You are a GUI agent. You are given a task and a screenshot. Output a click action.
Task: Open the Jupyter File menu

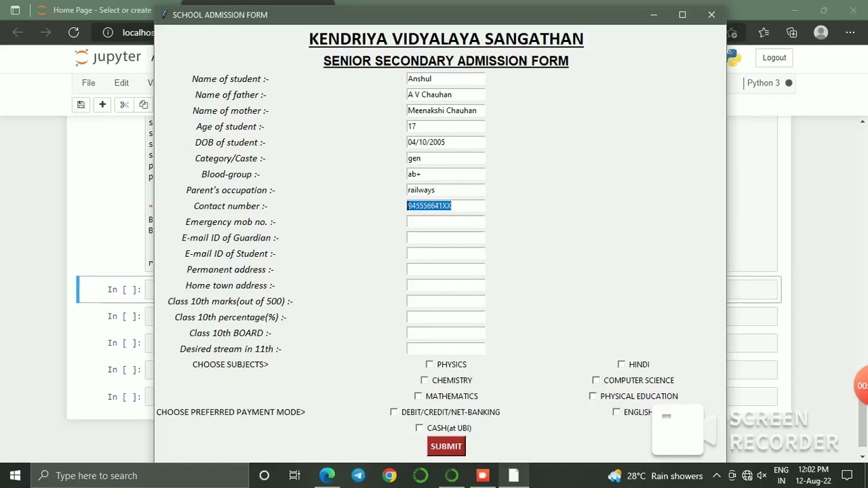88,83
